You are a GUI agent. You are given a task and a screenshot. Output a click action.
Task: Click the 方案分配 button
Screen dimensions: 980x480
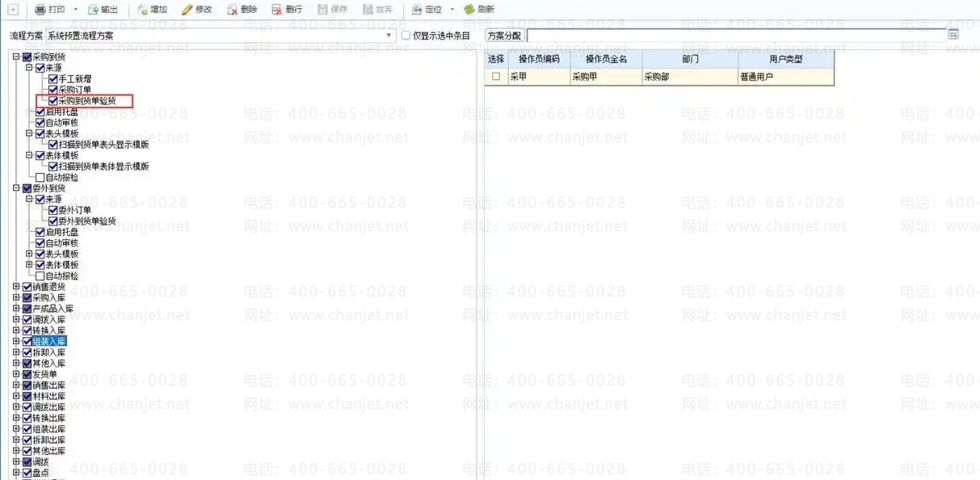pyautogui.click(x=504, y=36)
